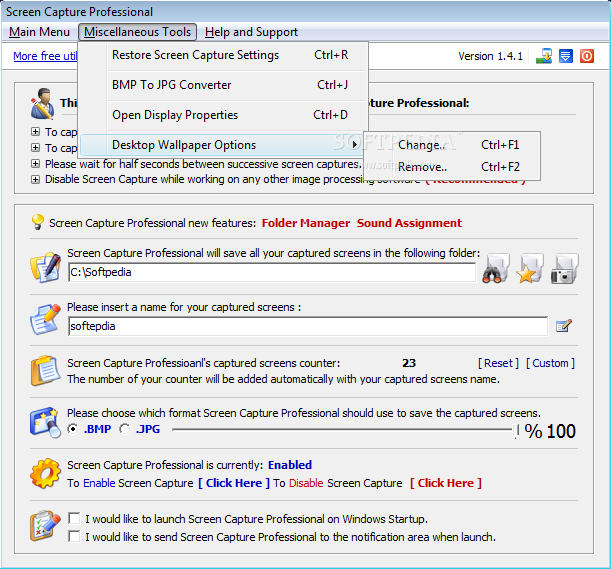Tick send to notification area checkbox
Screen dimensions: 611x569
(x=74, y=536)
